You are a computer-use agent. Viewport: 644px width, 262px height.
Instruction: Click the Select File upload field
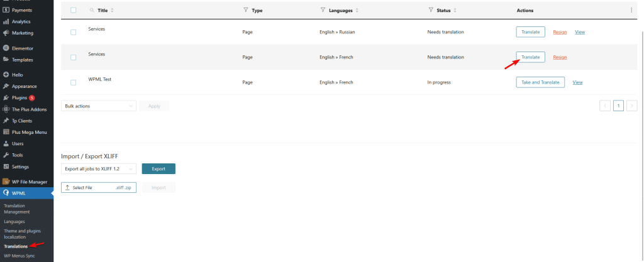pyautogui.click(x=99, y=188)
